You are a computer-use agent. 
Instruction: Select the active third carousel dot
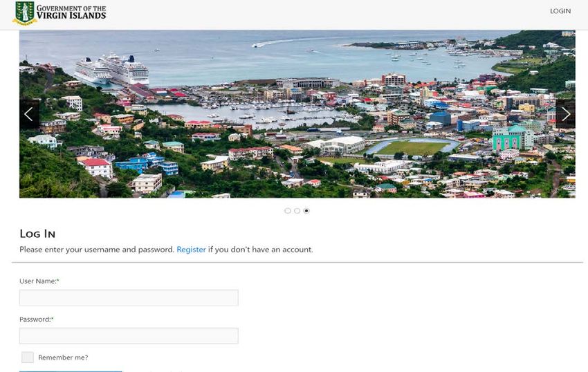pyautogui.click(x=306, y=211)
